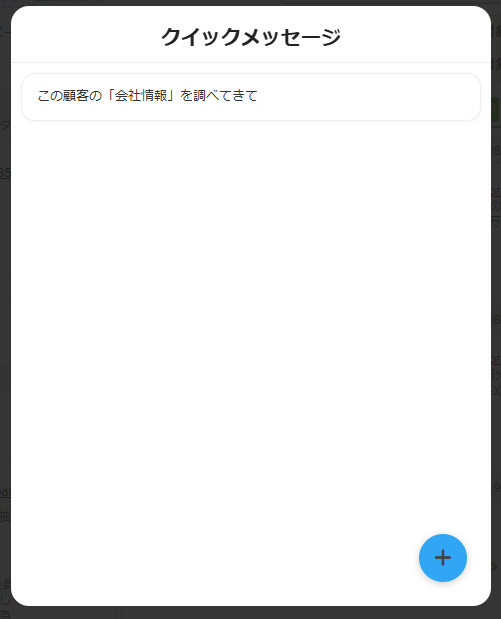Click the rounded message card border area
Viewport: 501px width, 619px height.
click(x=251, y=97)
